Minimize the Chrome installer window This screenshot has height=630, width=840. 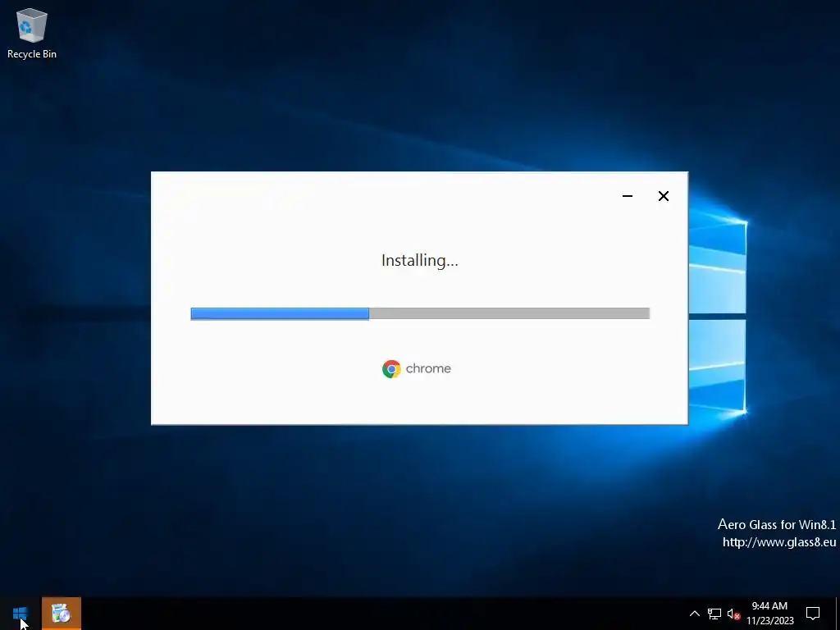[628, 196]
